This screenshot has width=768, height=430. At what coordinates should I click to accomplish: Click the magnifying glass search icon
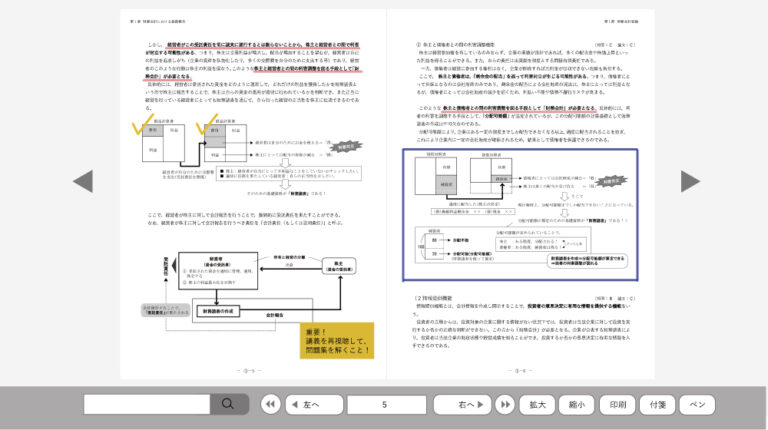tap(228, 404)
